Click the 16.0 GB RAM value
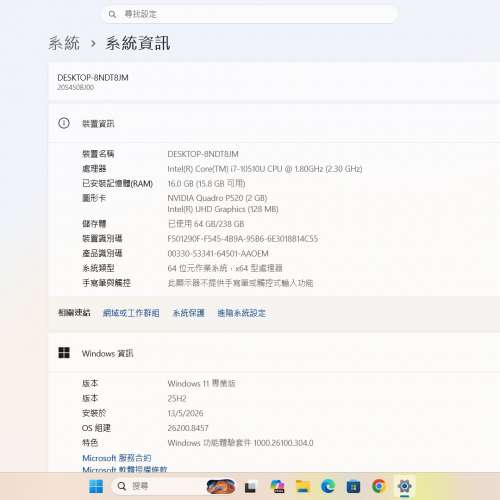This screenshot has width=500, height=500. (206, 183)
